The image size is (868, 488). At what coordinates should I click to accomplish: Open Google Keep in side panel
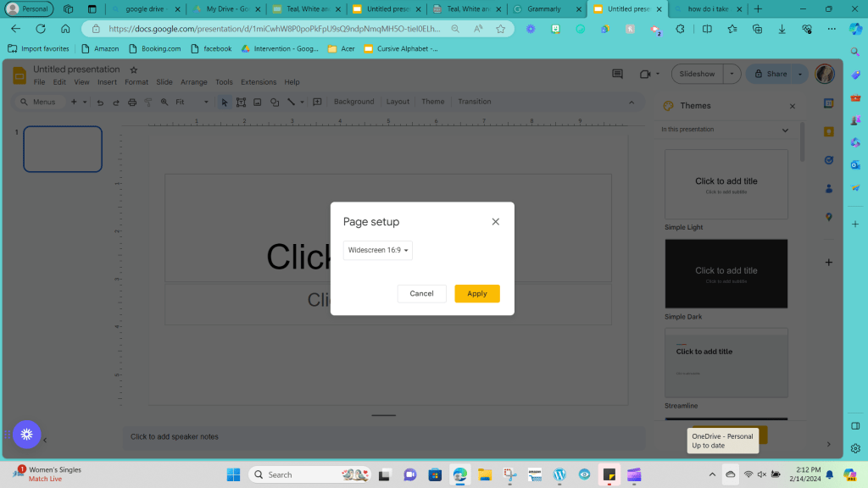(x=829, y=131)
